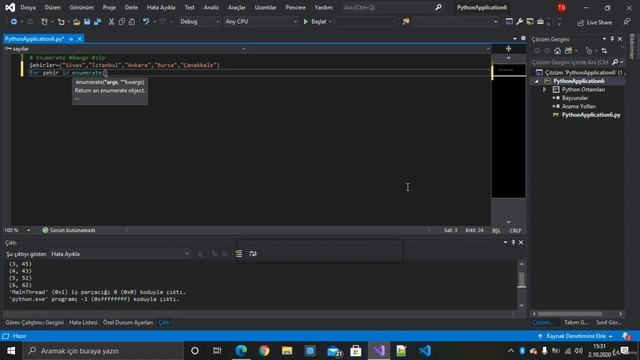Click the Windows Start button
This screenshot has height=360, width=640.
(11, 351)
